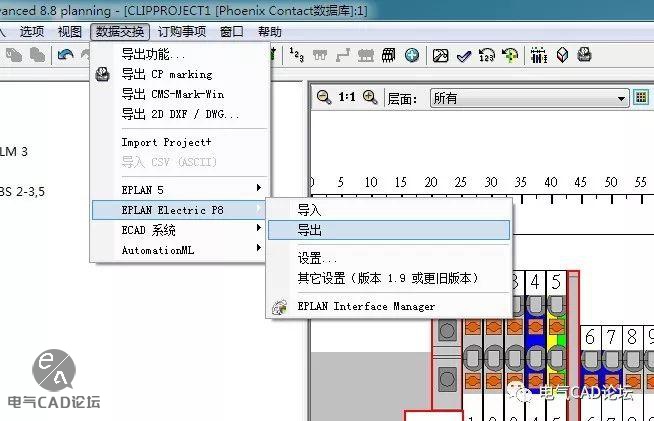The height and width of the screenshot is (421, 654).
Task: Select terminal number 4 label
Action: coord(535,282)
